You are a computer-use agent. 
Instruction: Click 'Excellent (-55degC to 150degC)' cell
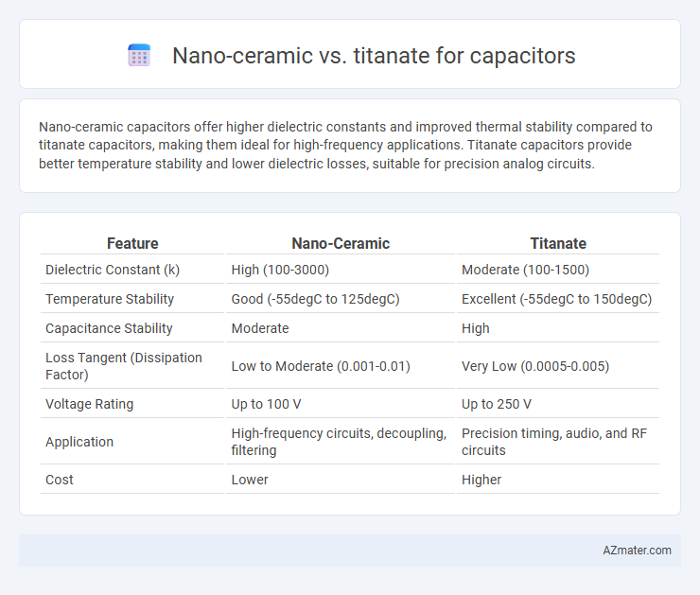pyautogui.click(x=557, y=299)
